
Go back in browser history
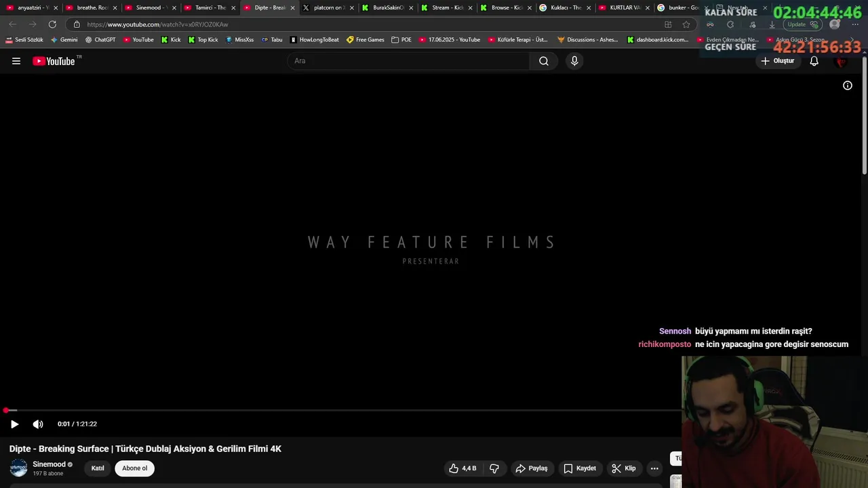point(12,24)
